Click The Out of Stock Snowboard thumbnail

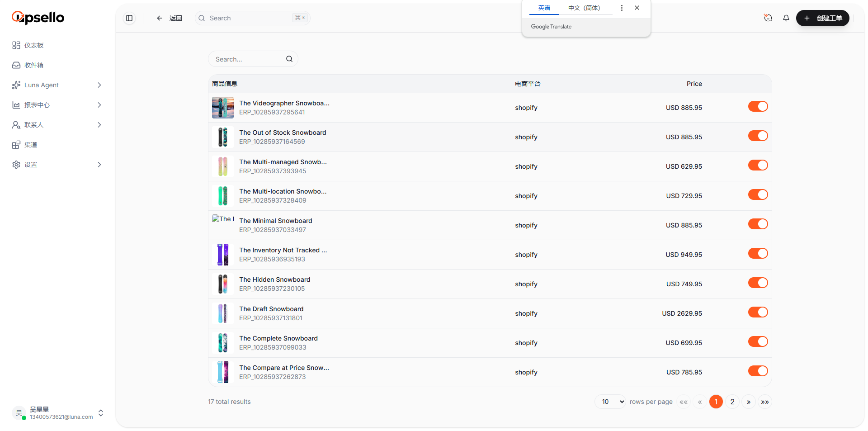(223, 137)
